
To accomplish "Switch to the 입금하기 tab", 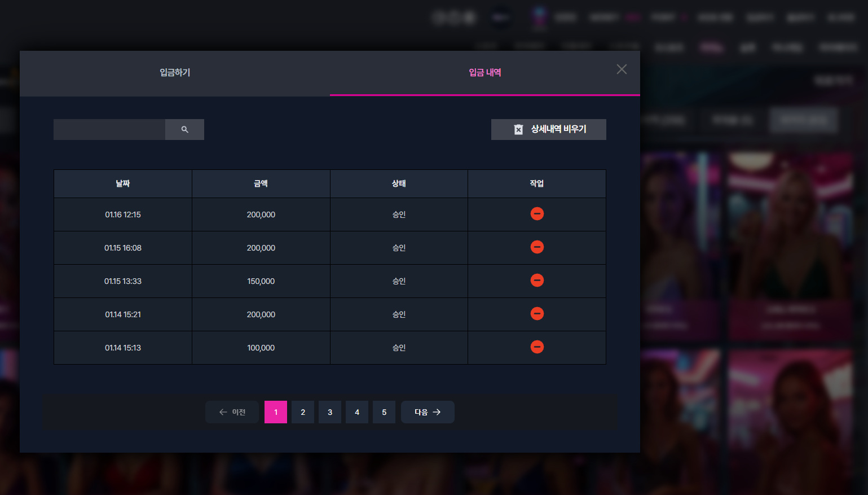I will click(175, 73).
